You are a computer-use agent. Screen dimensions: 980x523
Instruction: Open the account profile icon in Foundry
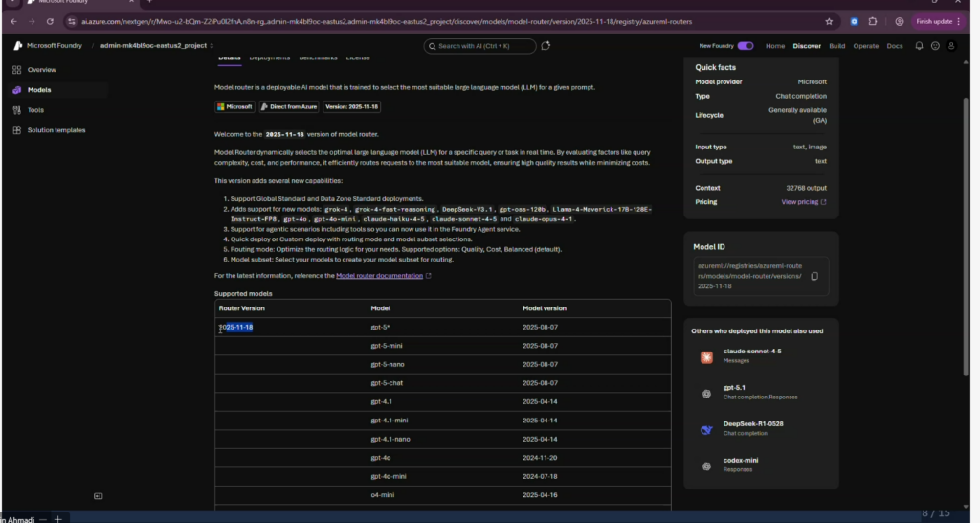[x=950, y=46]
